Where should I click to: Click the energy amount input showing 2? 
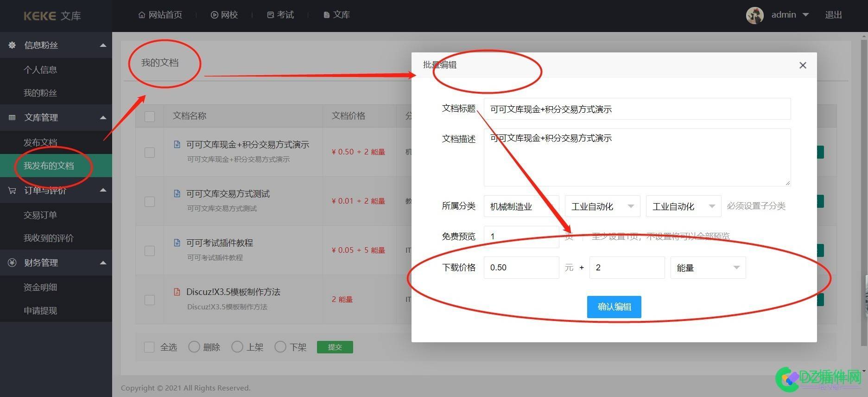[x=627, y=268]
